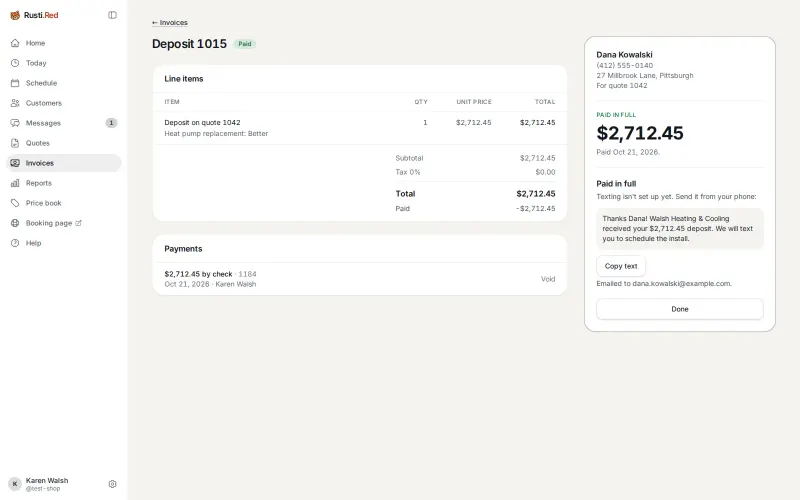Click the external link icon beside Booking page
This screenshot has width=800, height=500.
(x=79, y=223)
